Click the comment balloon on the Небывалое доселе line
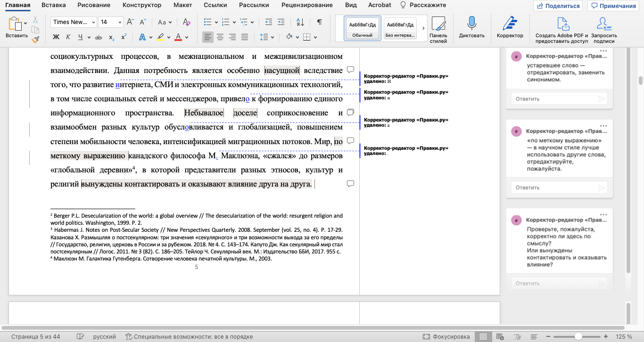Viewport: 644px width, 342px height. [x=350, y=112]
